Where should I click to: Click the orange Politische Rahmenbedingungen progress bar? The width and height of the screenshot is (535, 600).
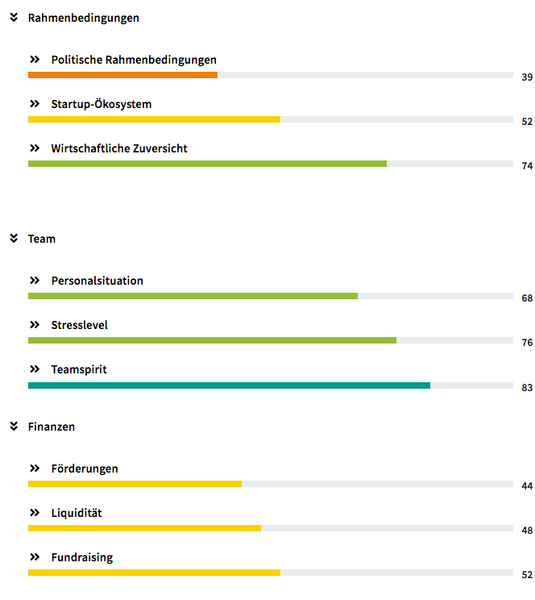[123, 75]
